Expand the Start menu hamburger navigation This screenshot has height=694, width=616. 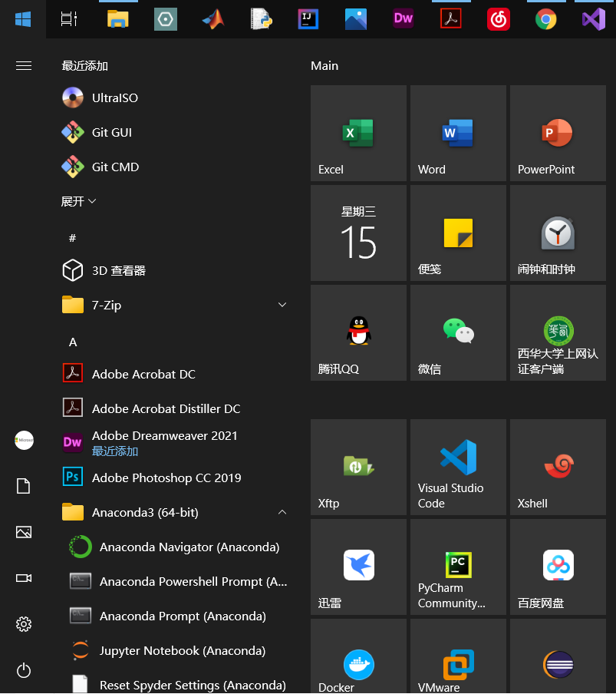click(x=24, y=66)
